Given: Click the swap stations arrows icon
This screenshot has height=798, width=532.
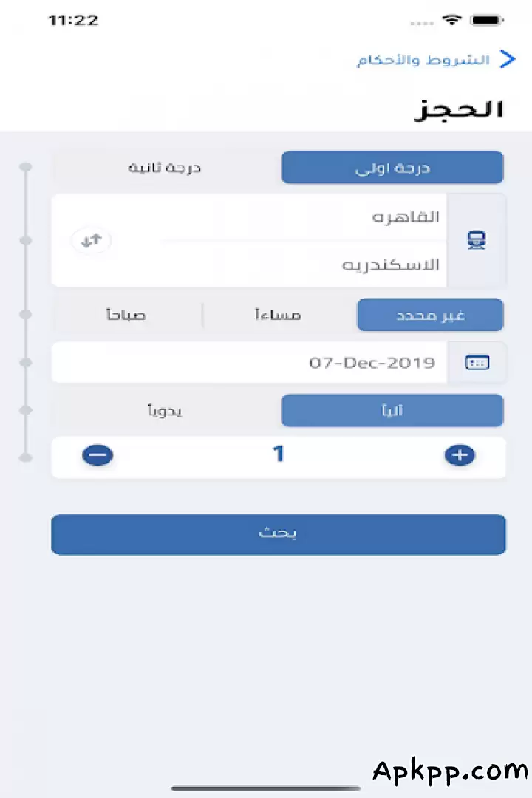Looking at the screenshot, I should point(91,240).
